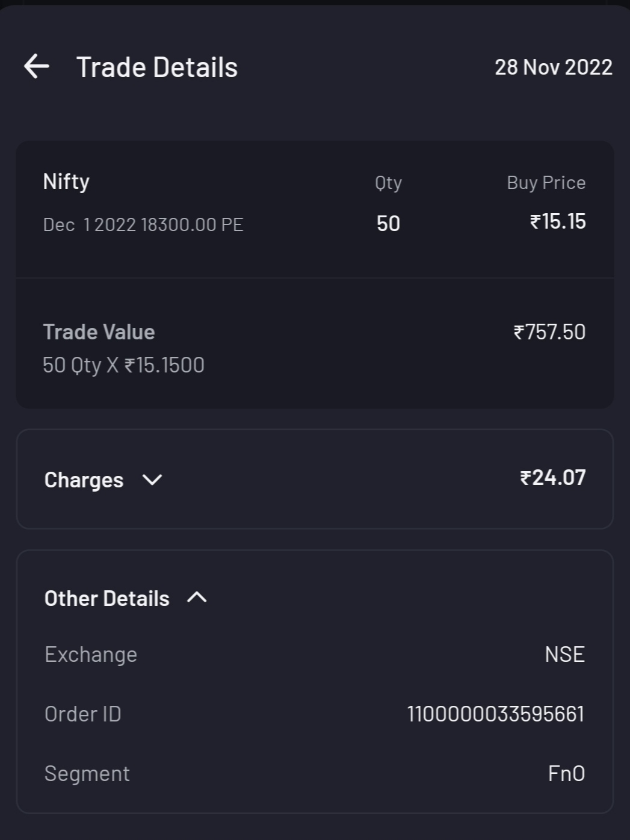Click the FnO segment value
The height and width of the screenshot is (840, 630).
pyautogui.click(x=566, y=773)
